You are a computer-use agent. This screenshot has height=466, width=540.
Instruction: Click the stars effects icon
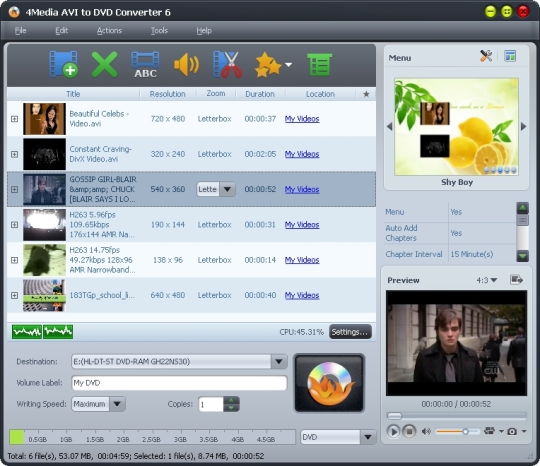click(268, 64)
